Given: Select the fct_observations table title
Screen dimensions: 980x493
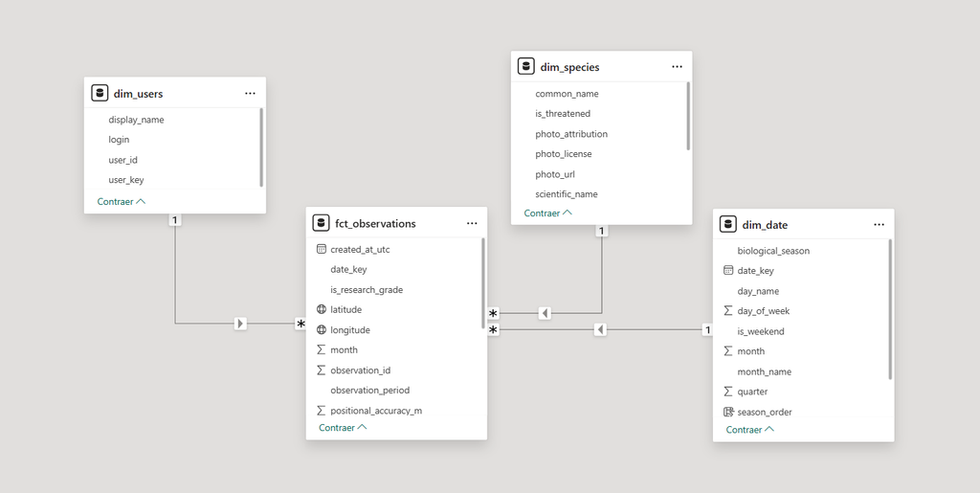Looking at the screenshot, I should pos(375,224).
